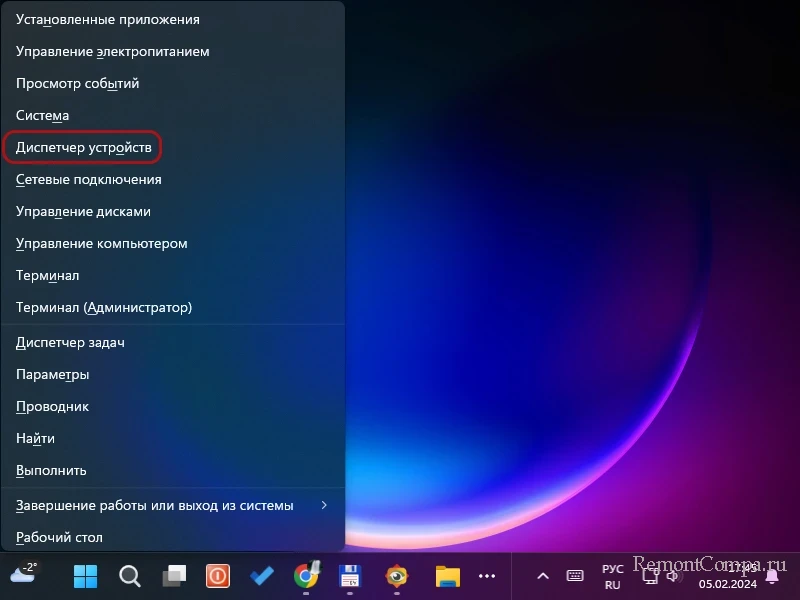Open the floppy disk app icon
This screenshot has width=800, height=600.
350,576
